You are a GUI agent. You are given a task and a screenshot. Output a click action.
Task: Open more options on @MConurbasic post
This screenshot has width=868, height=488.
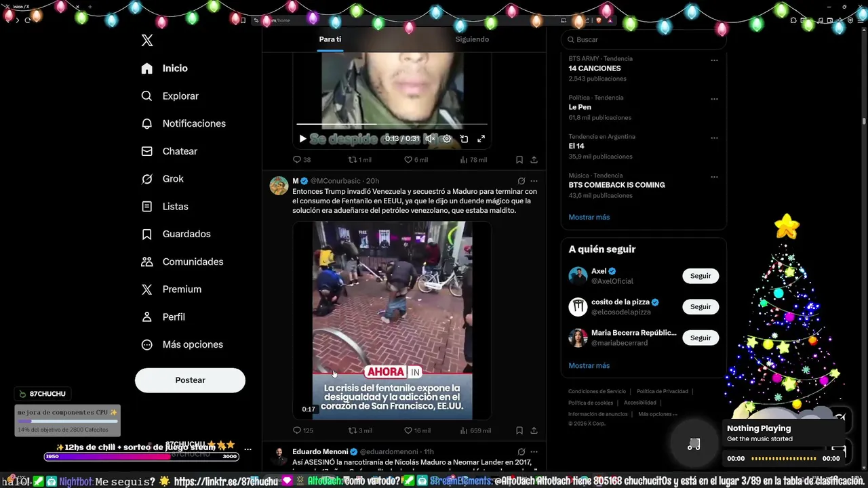pos(534,181)
